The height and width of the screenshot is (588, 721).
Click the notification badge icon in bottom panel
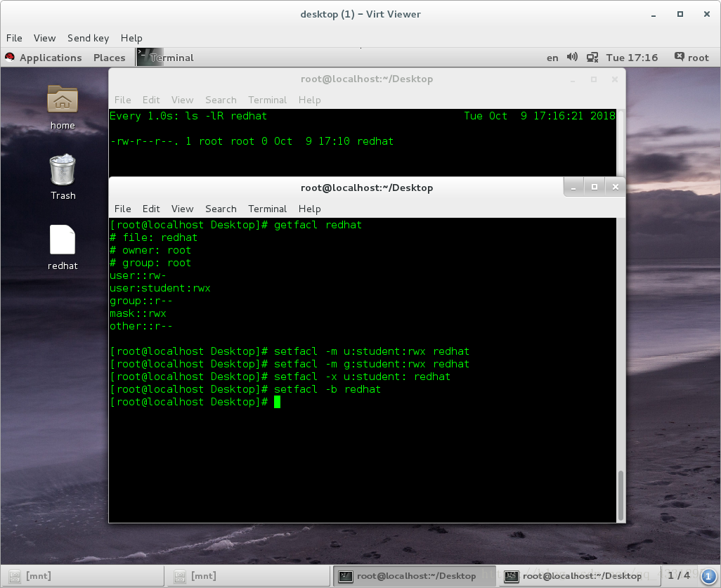point(708,575)
